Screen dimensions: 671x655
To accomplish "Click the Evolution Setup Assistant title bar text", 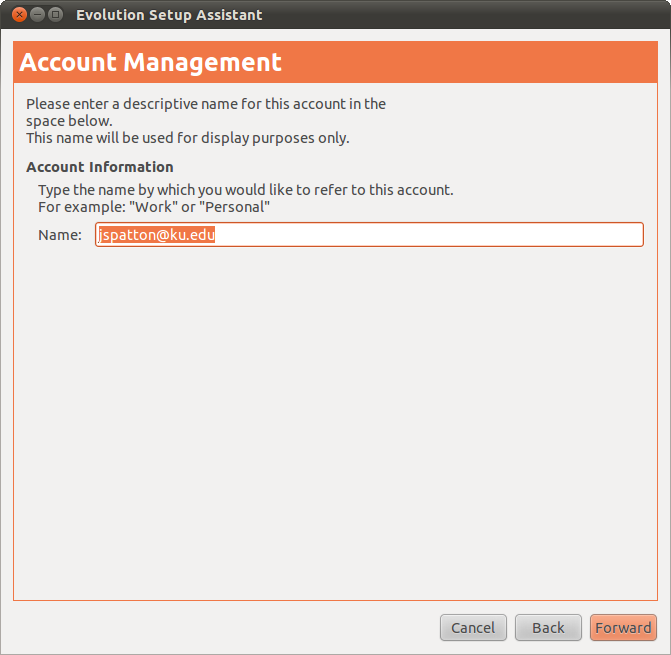I will 169,15.
